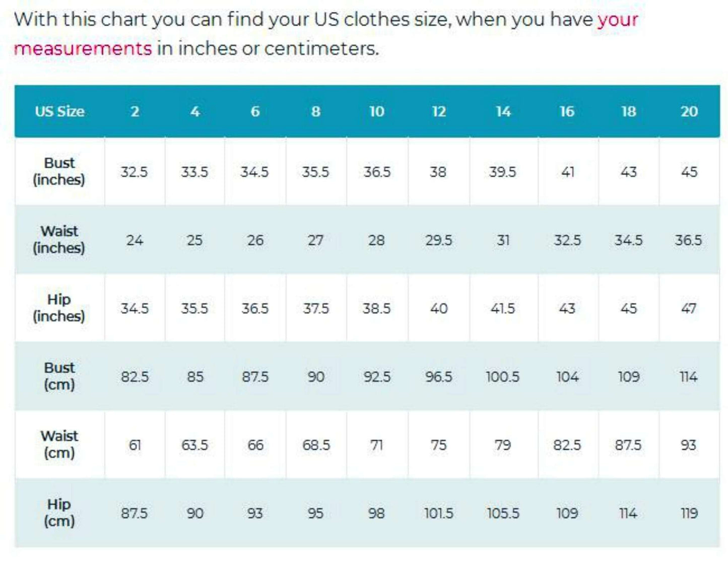The width and height of the screenshot is (728, 563).
Task: Select the "Waist (inches)" row label
Action: tap(59, 239)
